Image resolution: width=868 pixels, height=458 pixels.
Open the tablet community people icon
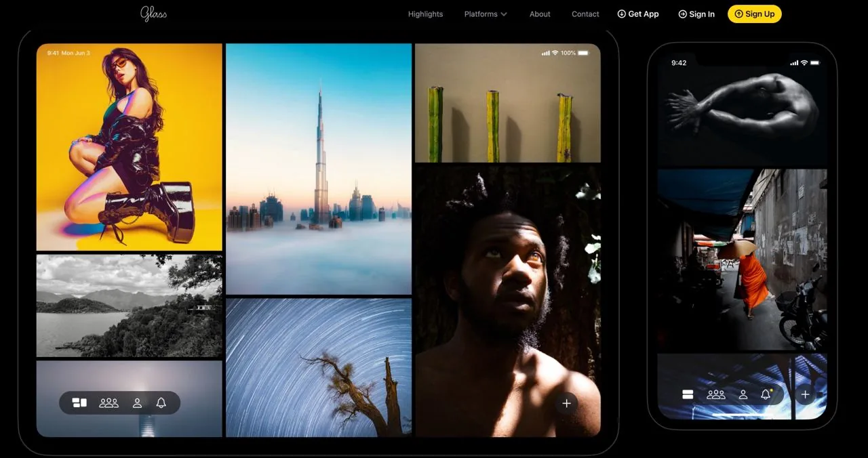(x=108, y=402)
